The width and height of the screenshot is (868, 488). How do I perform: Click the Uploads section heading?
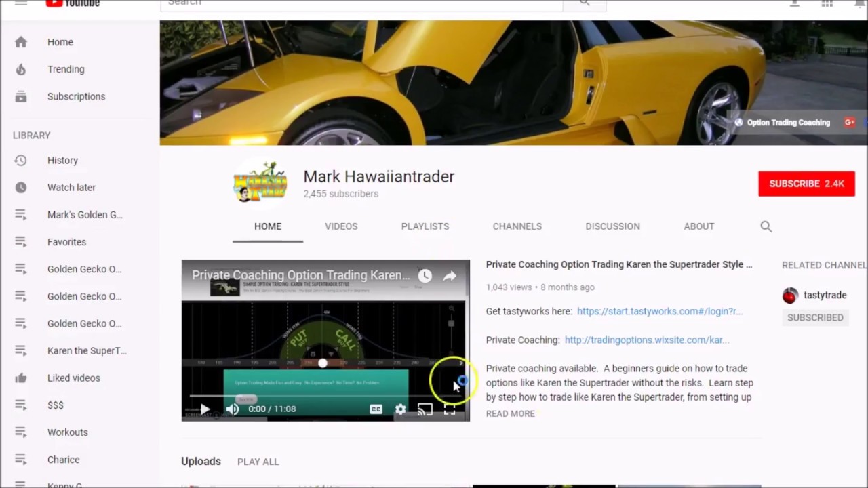(201, 461)
